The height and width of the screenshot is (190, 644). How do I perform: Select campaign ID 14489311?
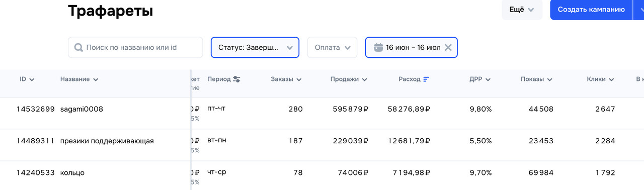pos(35,141)
